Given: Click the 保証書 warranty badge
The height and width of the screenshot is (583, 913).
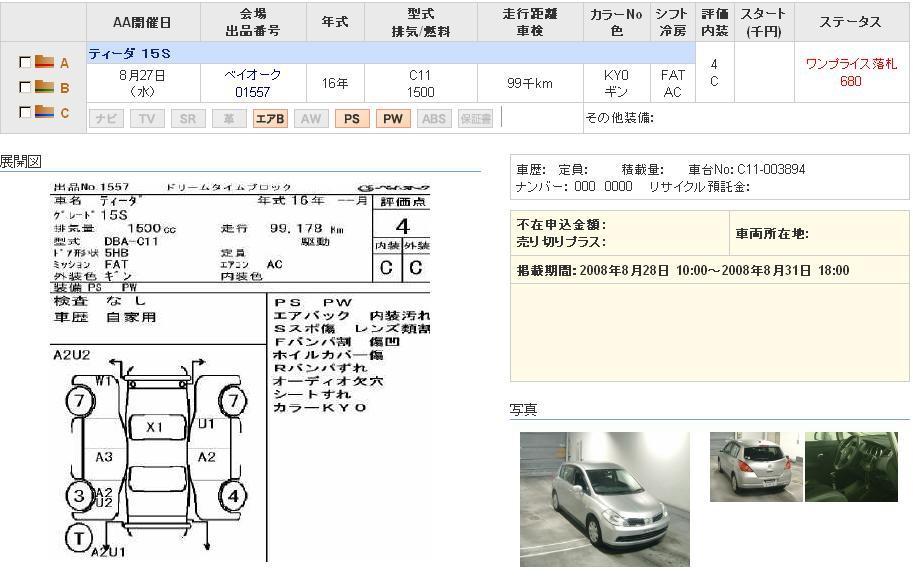Looking at the screenshot, I should pyautogui.click(x=475, y=119).
